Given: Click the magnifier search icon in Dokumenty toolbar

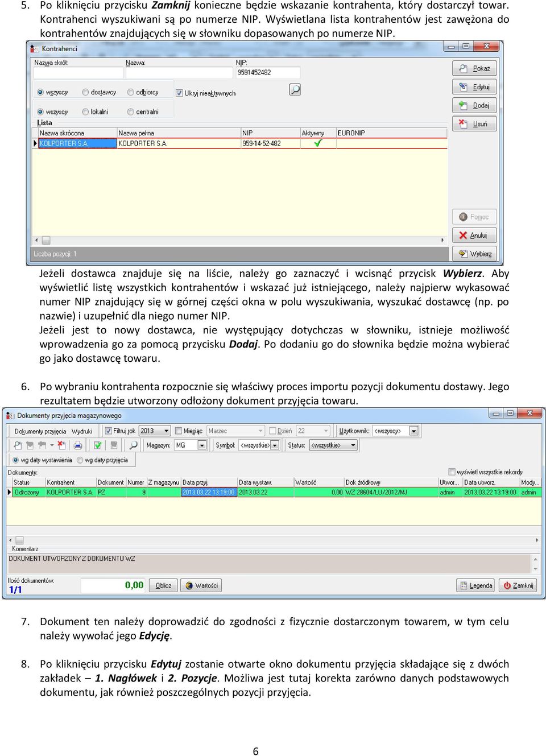Looking at the screenshot, I should (133, 445).
